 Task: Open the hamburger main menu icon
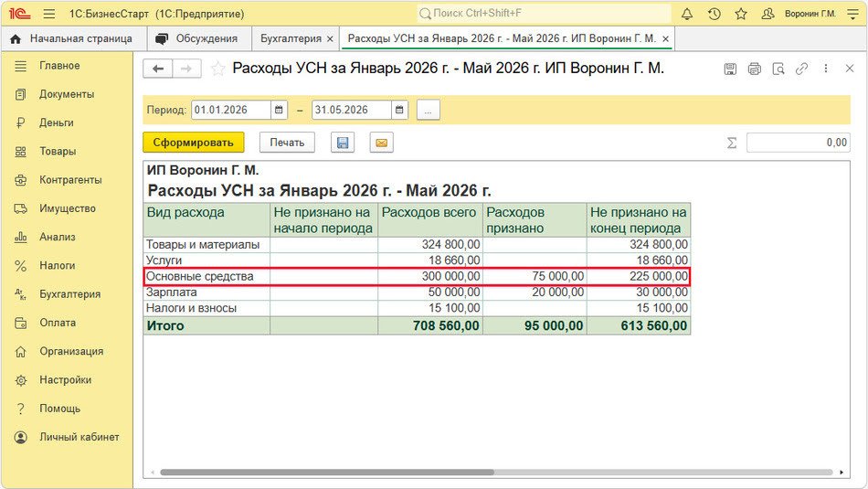pos(49,14)
